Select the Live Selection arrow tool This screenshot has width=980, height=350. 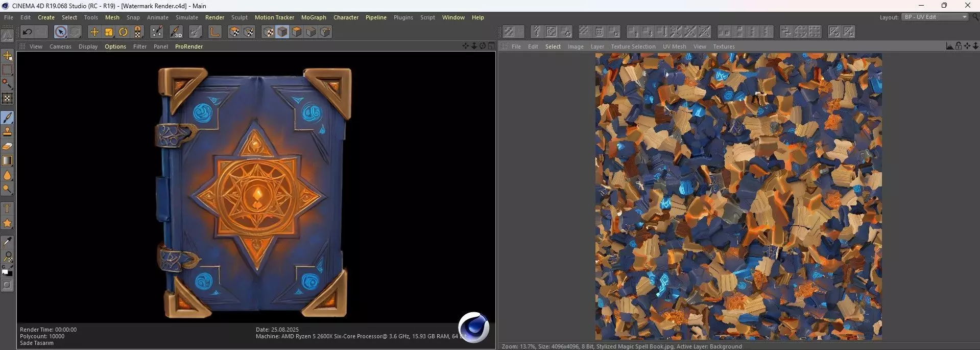(60, 32)
